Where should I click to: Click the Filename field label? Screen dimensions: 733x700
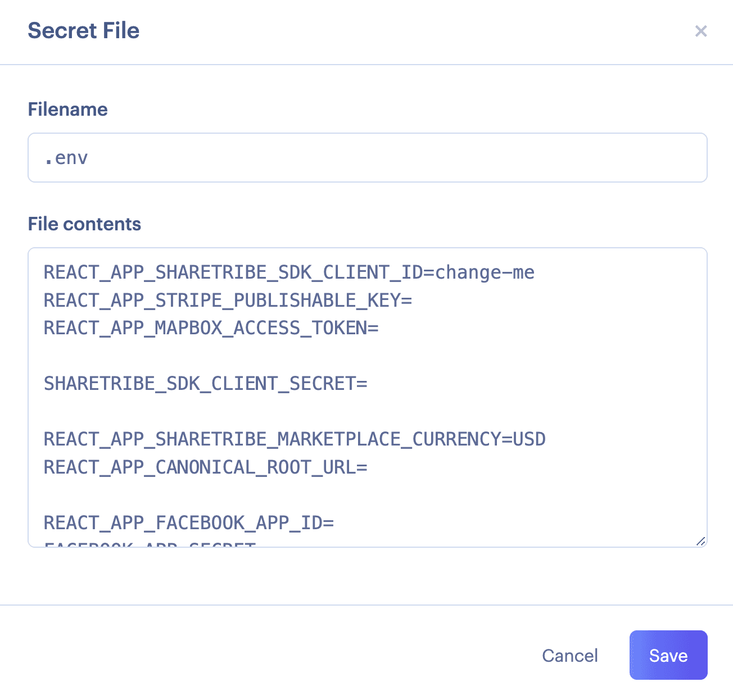pos(67,109)
